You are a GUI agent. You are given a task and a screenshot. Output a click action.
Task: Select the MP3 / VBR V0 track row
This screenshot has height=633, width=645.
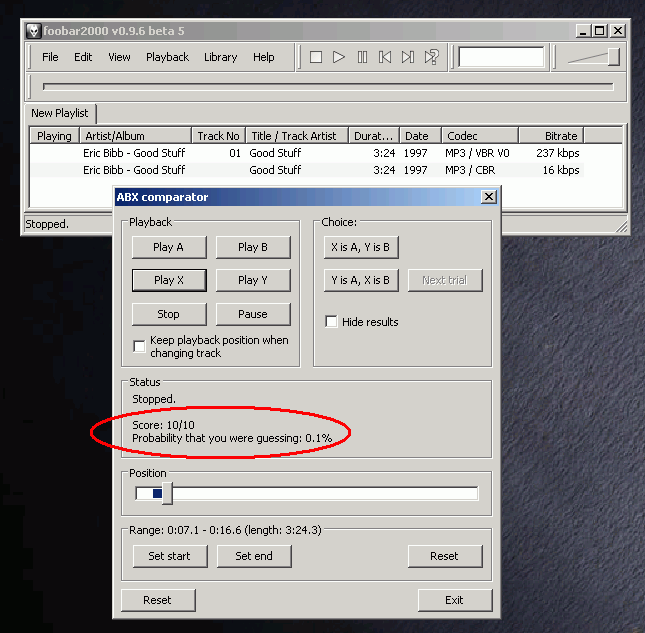click(x=307, y=153)
